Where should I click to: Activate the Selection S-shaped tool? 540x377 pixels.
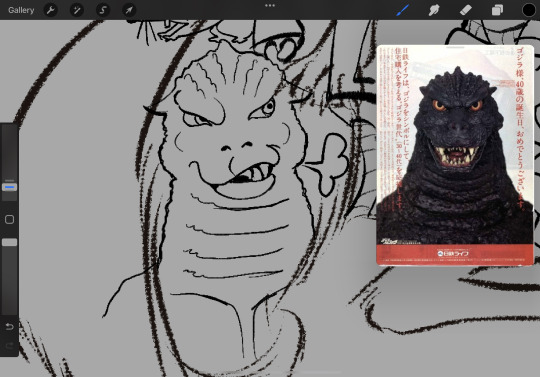103,10
